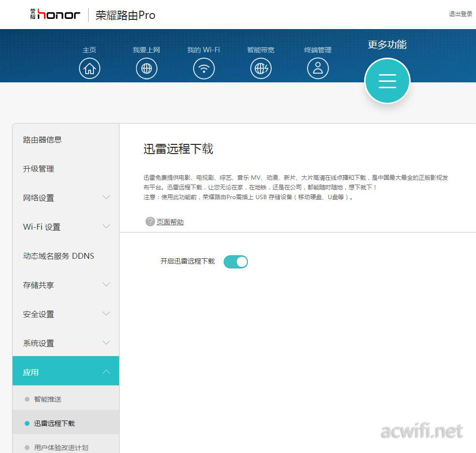Select the 智能带宽 nav label
The height and width of the screenshot is (453, 476).
tap(261, 50)
